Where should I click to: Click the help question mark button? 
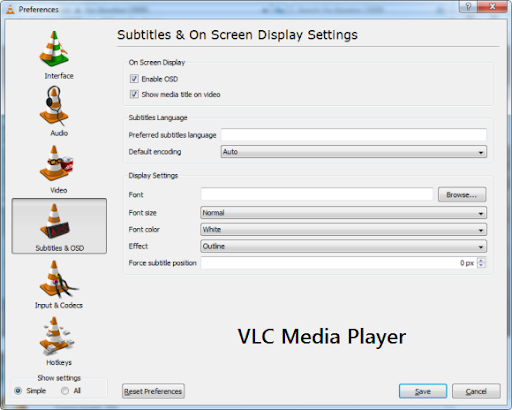[468, 6]
